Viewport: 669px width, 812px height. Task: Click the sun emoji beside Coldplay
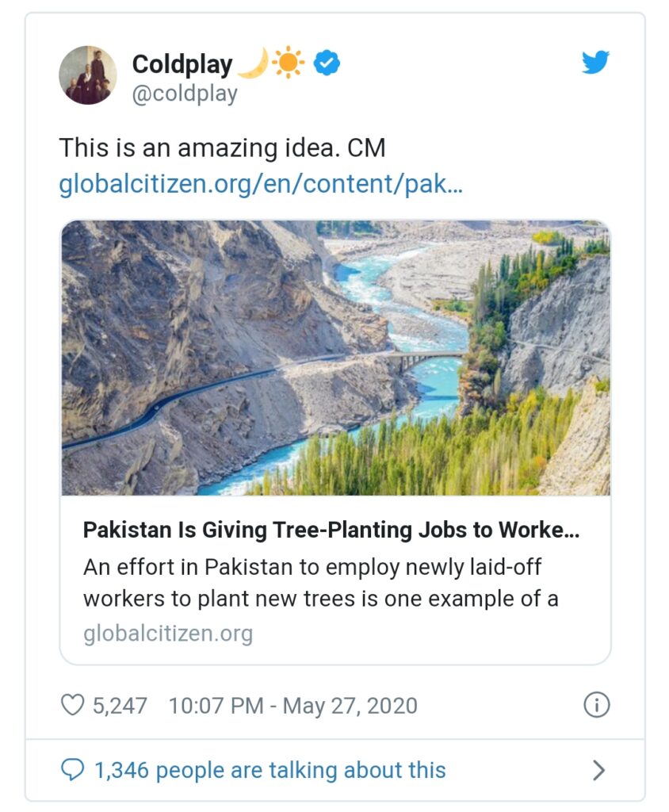point(289,62)
